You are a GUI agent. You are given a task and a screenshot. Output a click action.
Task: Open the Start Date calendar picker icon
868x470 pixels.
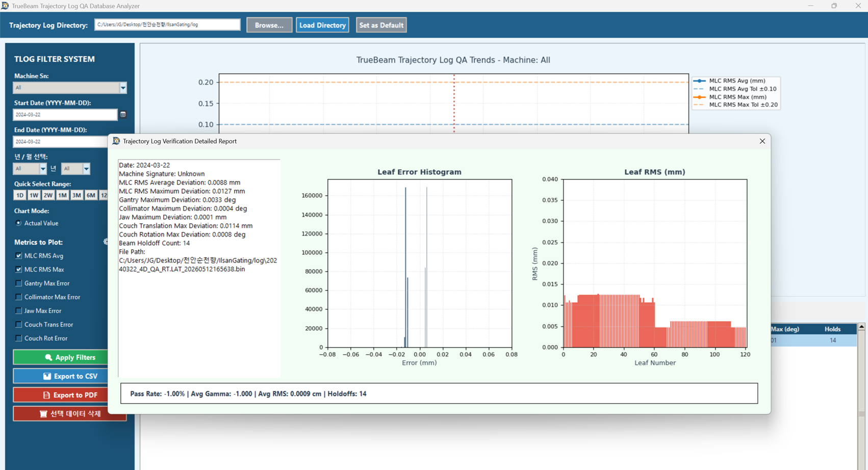(123, 115)
